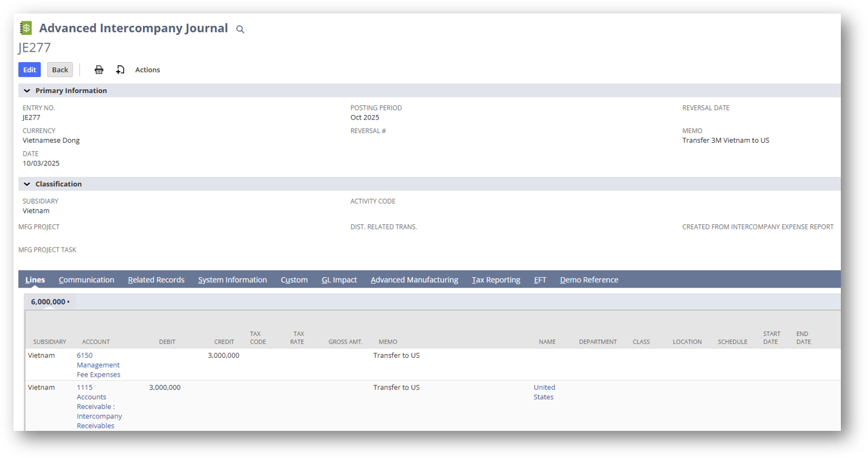Collapse the Classification section
868x458 pixels.
click(26, 183)
